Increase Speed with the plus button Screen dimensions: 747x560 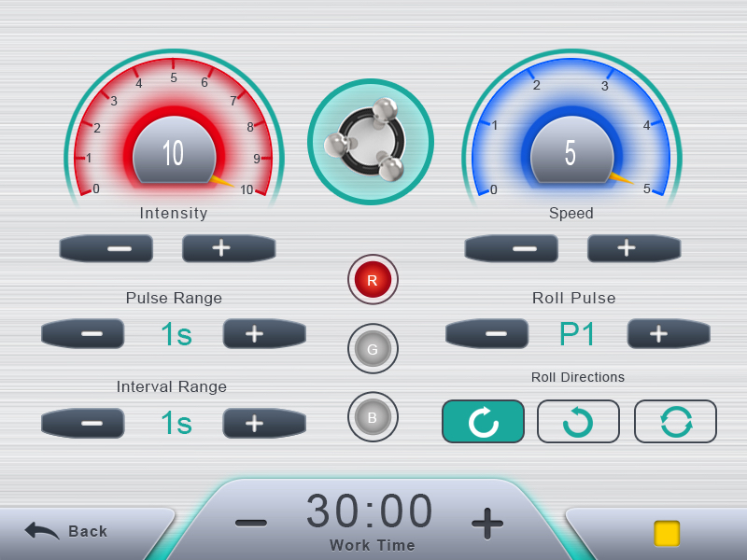634,248
